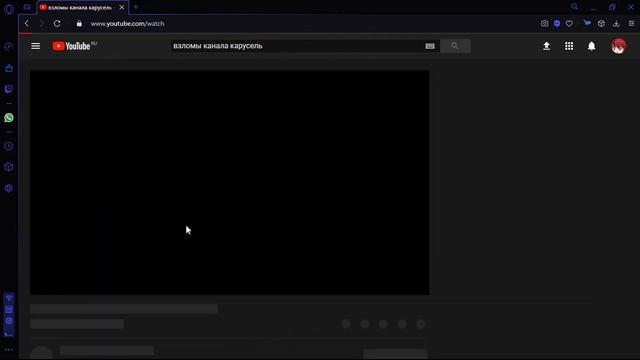640x360 pixels.
Task: Go back to the previous page
Action: (x=27, y=24)
